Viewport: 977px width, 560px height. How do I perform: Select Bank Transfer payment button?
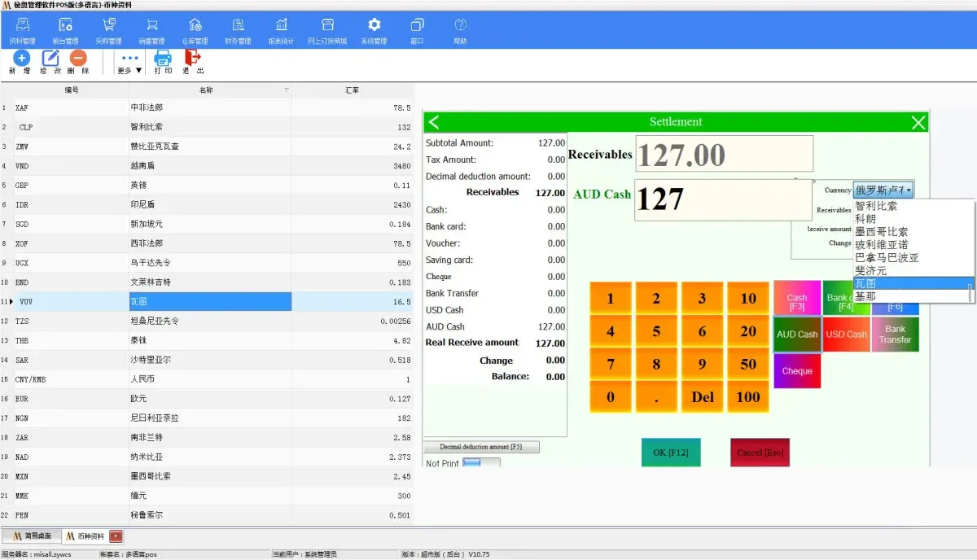pos(896,335)
